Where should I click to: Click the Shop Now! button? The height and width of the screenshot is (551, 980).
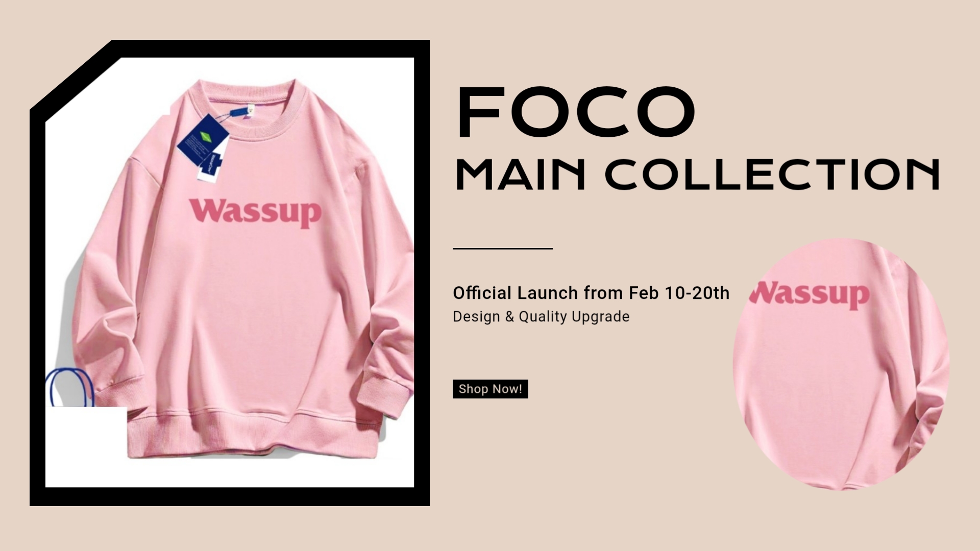point(490,389)
